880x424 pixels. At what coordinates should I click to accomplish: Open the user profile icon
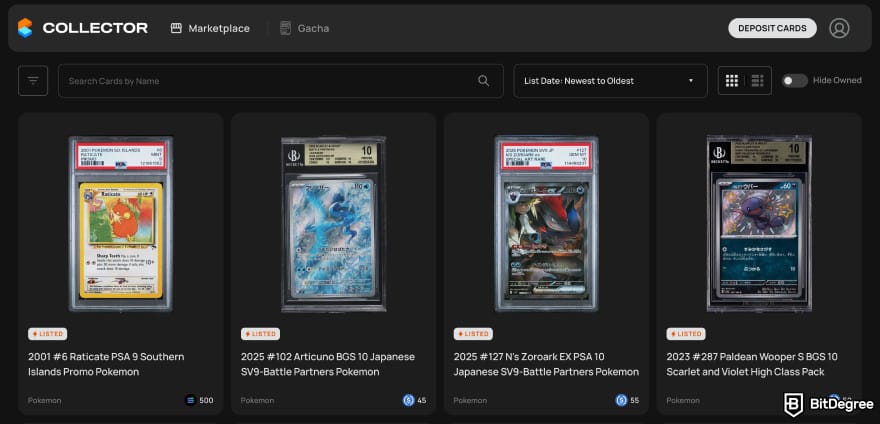point(839,28)
